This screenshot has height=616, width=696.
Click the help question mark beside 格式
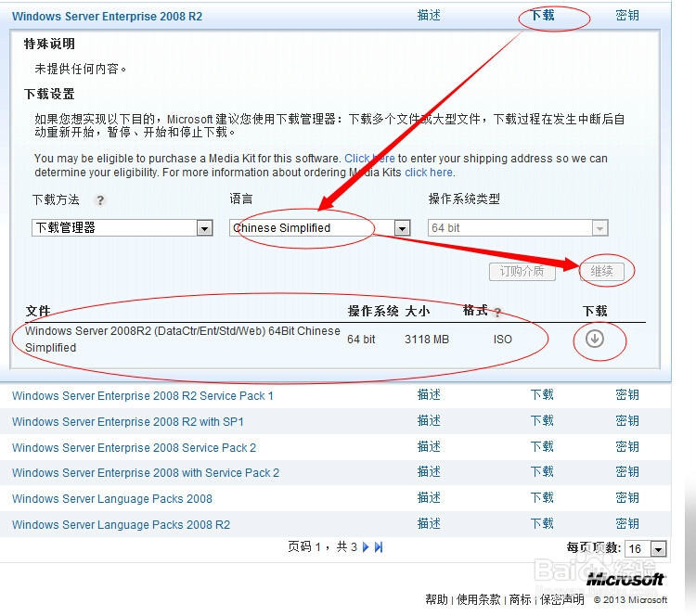point(498,313)
